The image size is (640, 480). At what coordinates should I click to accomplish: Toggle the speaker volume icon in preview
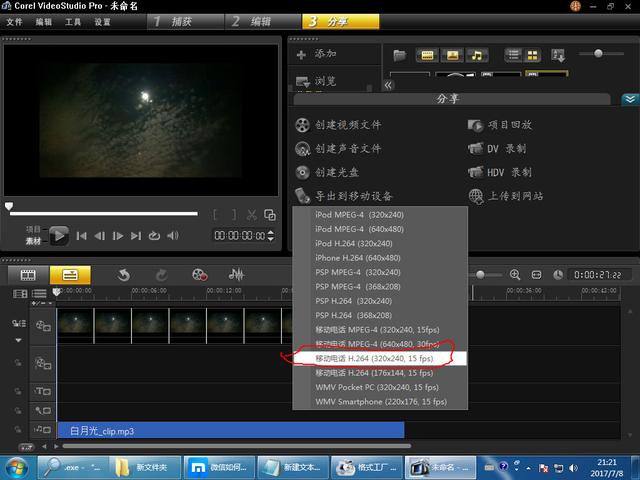coord(174,236)
